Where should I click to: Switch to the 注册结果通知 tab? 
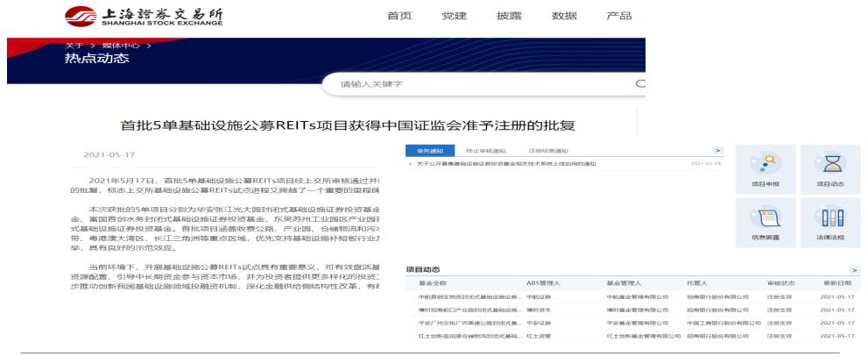[x=548, y=151]
